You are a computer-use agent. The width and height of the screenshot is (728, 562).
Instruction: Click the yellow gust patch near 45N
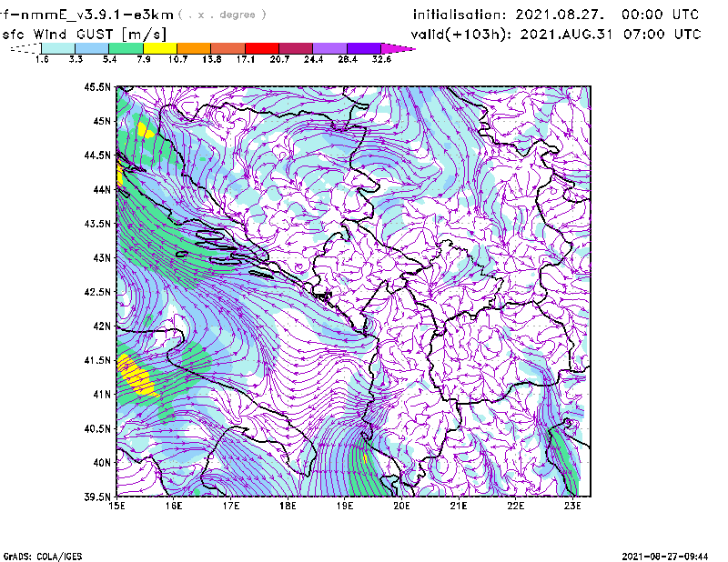(146, 130)
